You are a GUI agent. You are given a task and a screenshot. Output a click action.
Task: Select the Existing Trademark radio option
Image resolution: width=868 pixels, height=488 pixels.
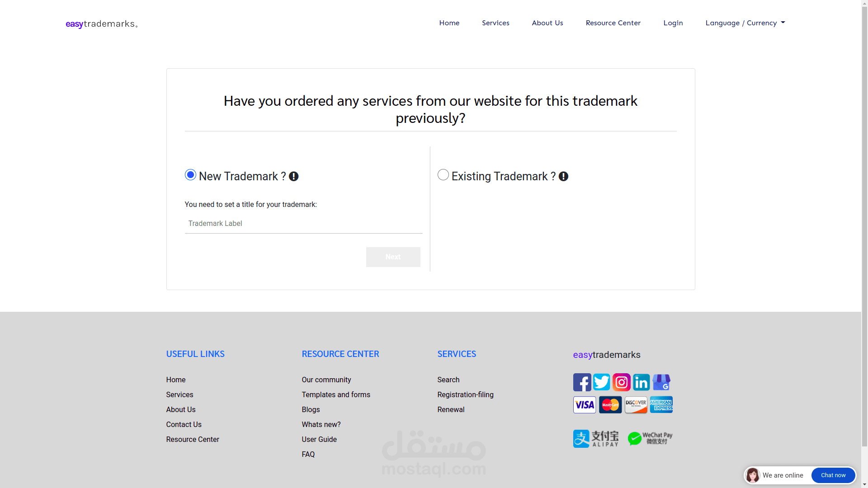click(443, 175)
